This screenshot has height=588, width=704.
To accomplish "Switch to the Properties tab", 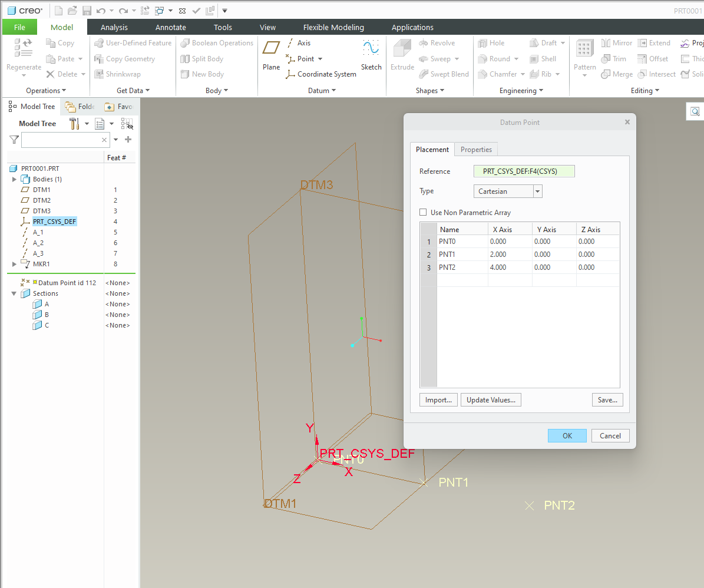I will tap(475, 149).
